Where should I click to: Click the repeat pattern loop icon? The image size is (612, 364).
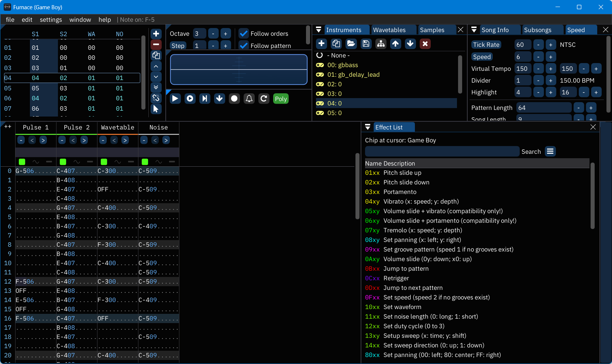264,98
